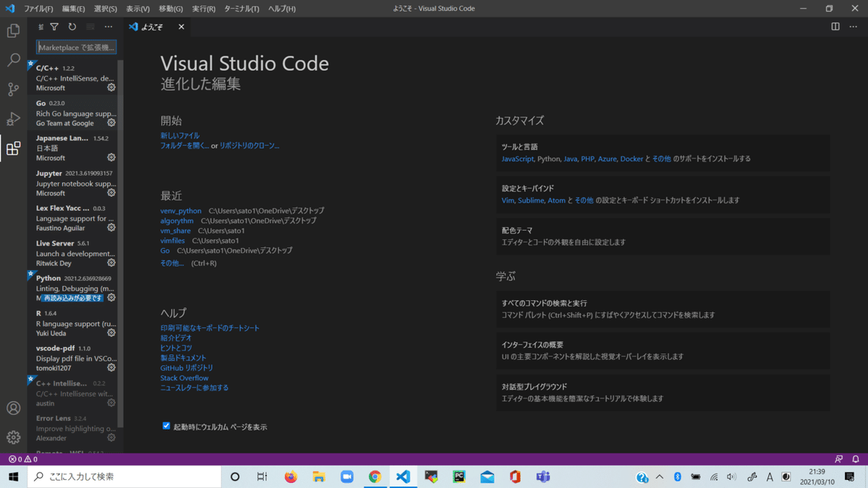Open notifications bell in status bar
The width and height of the screenshot is (868, 488).
[x=856, y=459]
